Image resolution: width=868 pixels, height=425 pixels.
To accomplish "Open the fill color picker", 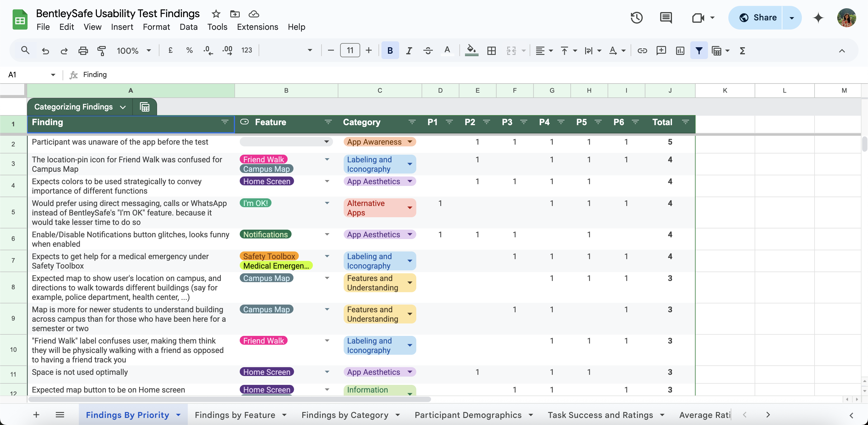I will [471, 50].
